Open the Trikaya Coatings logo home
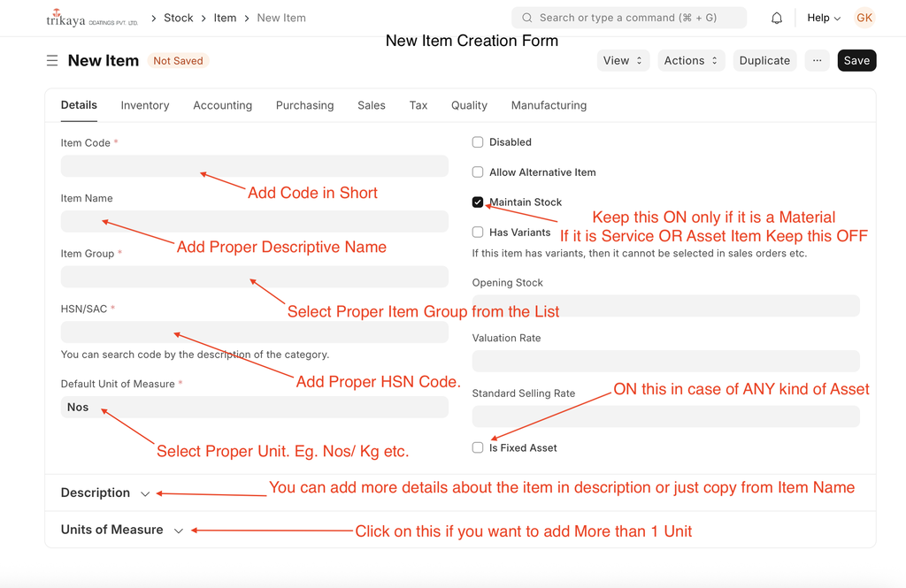 pos(92,18)
